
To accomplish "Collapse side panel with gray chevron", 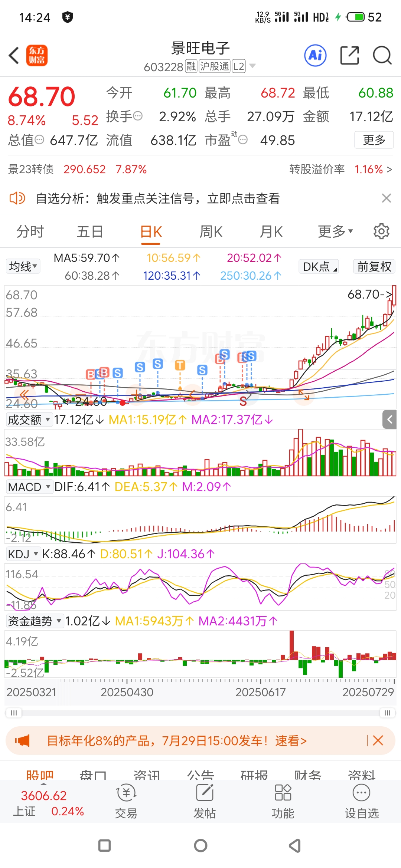I will click(389, 420).
